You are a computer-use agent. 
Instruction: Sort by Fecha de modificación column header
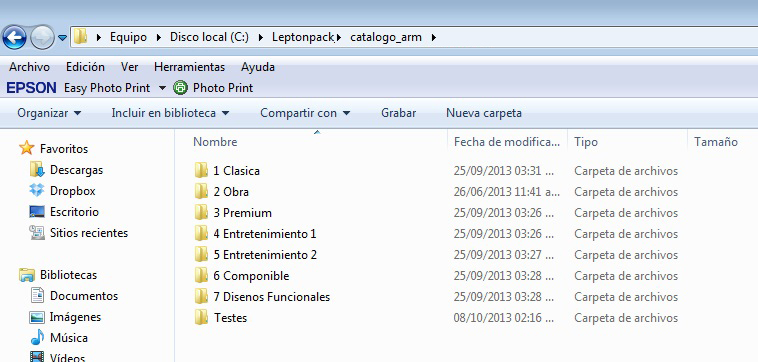click(507, 142)
